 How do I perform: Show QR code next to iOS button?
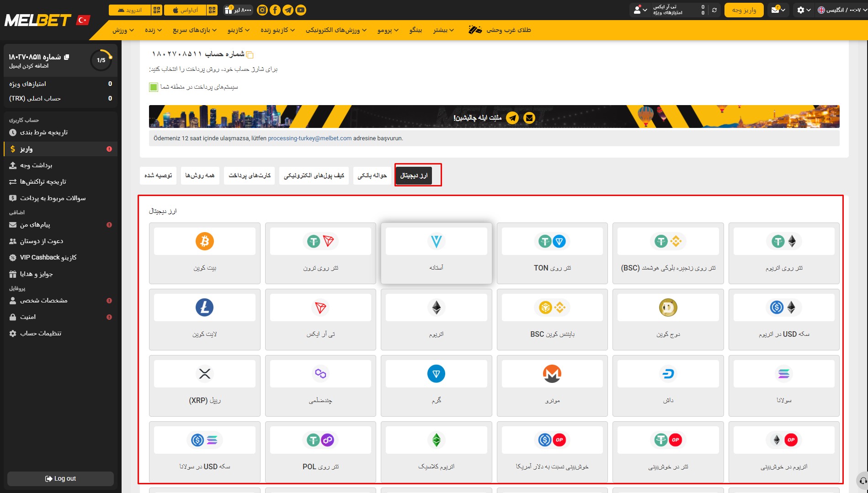point(212,10)
